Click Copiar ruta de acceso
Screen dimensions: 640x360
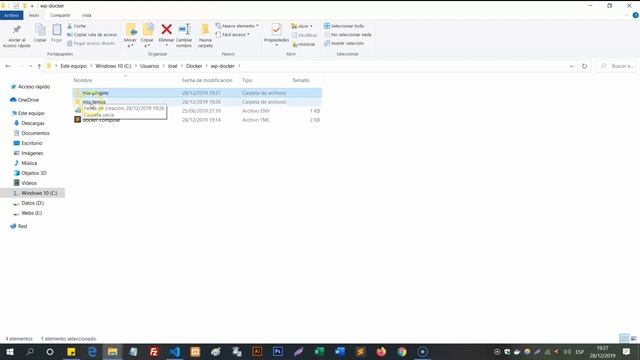[92, 35]
